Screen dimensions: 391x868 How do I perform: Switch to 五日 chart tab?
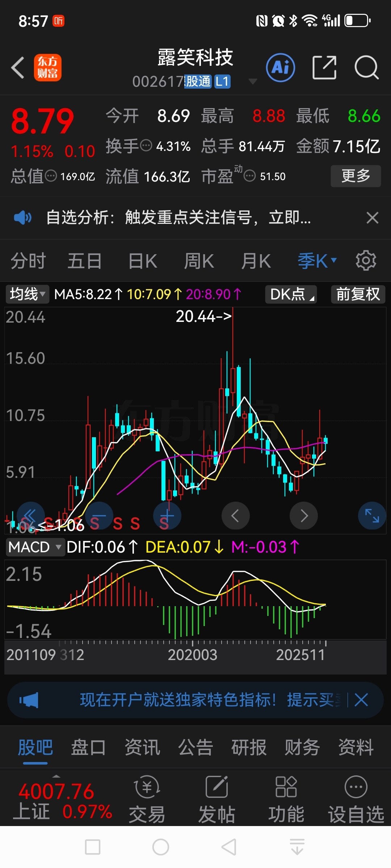click(x=85, y=261)
